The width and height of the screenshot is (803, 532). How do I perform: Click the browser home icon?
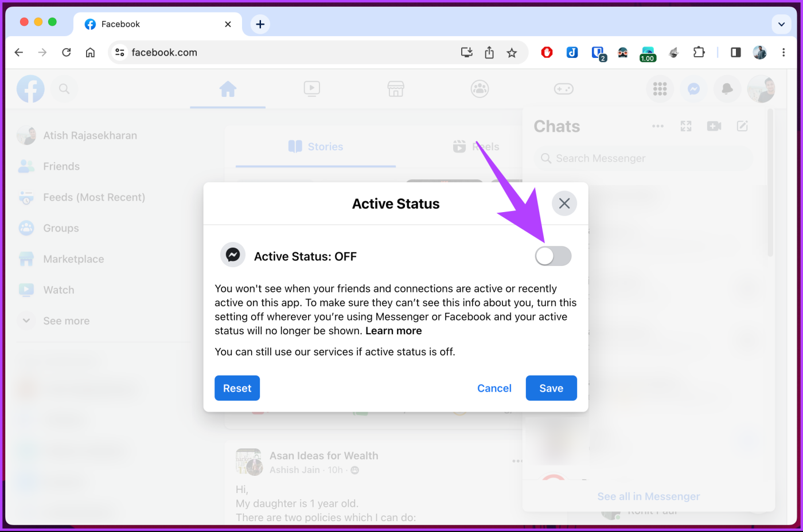coord(90,52)
